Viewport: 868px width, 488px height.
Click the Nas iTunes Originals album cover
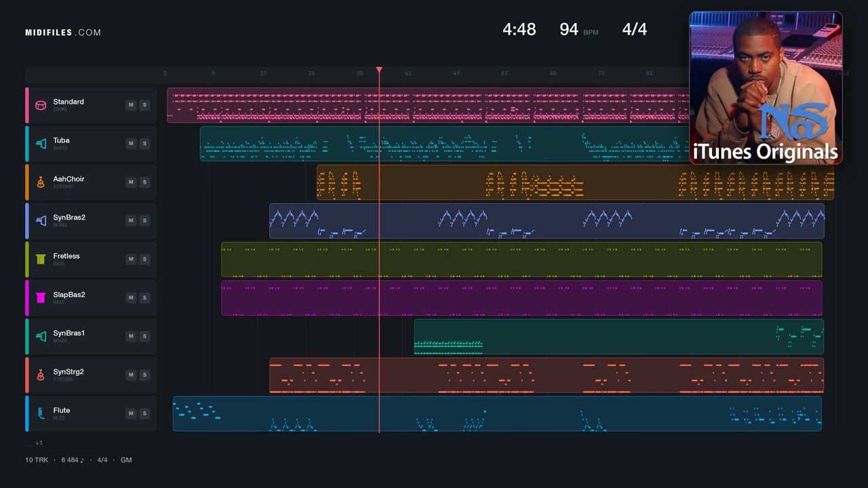click(766, 87)
